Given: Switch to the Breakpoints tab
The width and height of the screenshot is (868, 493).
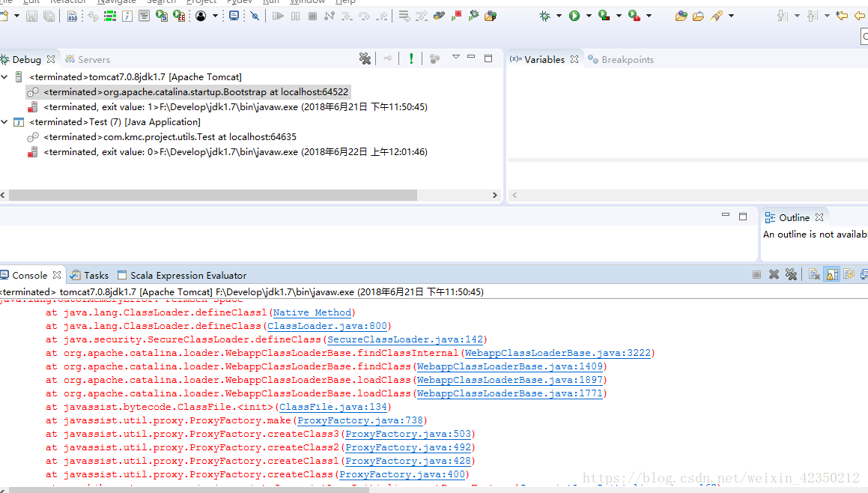Looking at the screenshot, I should 621,59.
